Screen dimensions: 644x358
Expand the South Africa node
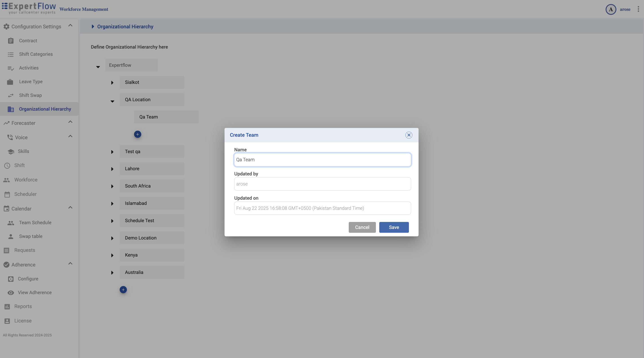tap(112, 186)
